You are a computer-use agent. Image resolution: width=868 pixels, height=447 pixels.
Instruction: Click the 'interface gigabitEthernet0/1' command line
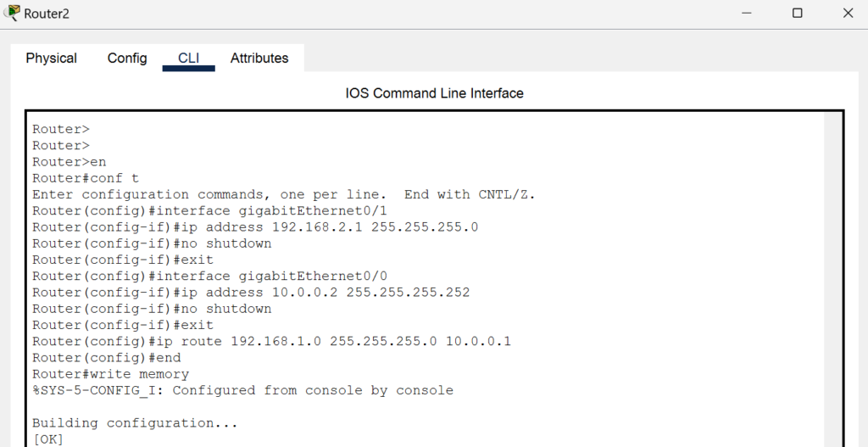[210, 211]
